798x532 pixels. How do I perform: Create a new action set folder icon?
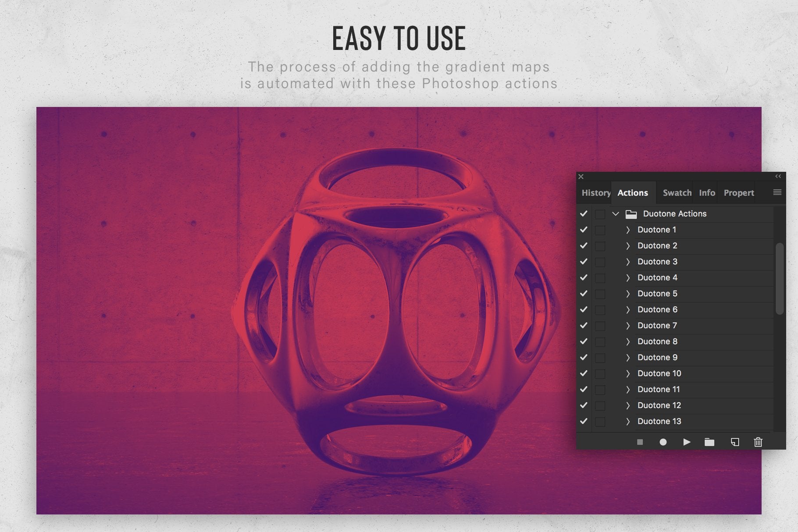click(709, 442)
